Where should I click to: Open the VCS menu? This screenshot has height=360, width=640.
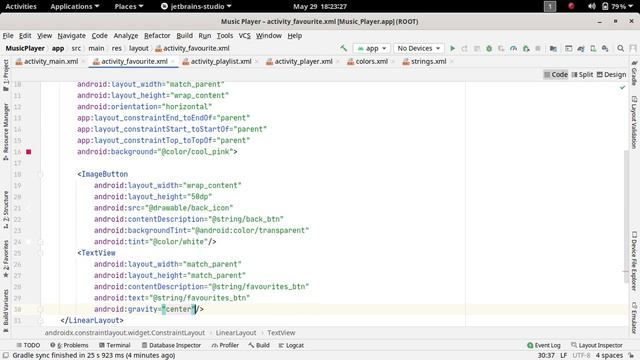point(244,36)
